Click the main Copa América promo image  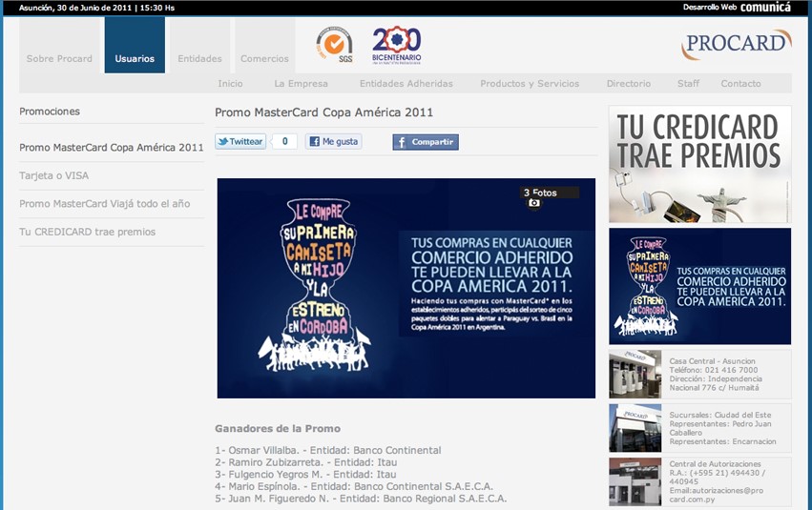406,288
